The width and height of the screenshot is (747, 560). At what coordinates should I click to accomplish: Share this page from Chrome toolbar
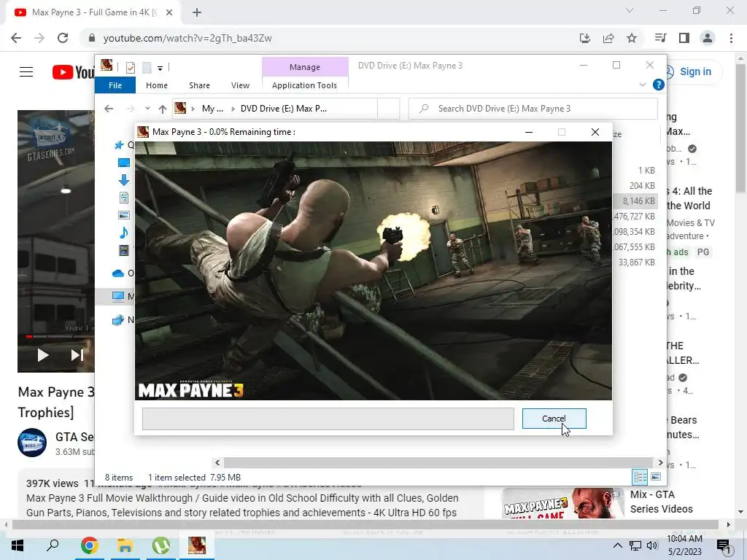(x=608, y=38)
